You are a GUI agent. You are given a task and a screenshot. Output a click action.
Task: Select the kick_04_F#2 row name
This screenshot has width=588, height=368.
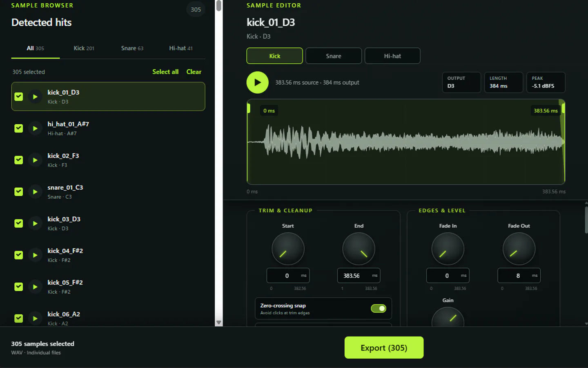[x=65, y=251]
